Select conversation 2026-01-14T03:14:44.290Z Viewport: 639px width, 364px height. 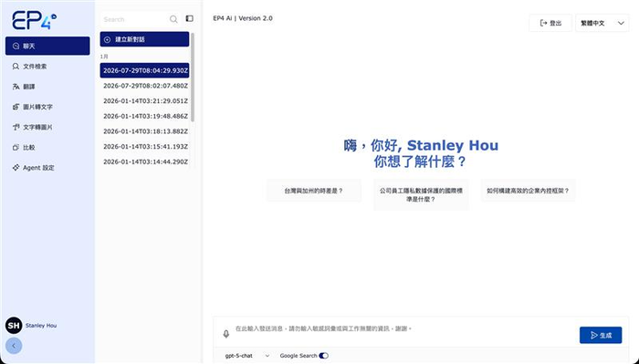144,161
